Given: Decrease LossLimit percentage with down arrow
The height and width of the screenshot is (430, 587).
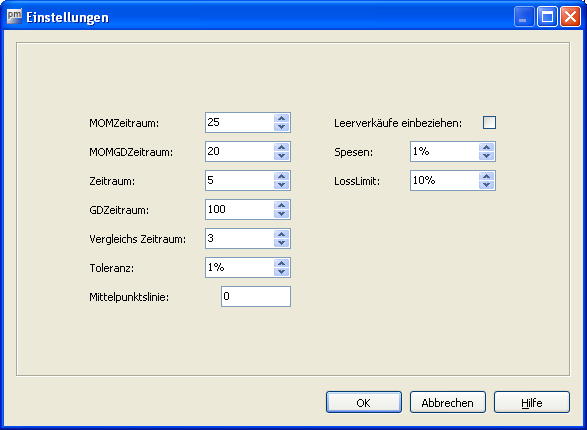Looking at the screenshot, I should [x=487, y=184].
